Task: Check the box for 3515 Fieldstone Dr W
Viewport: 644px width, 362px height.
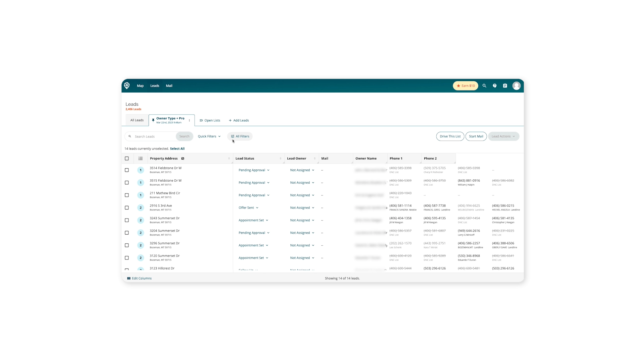Action: [127, 183]
